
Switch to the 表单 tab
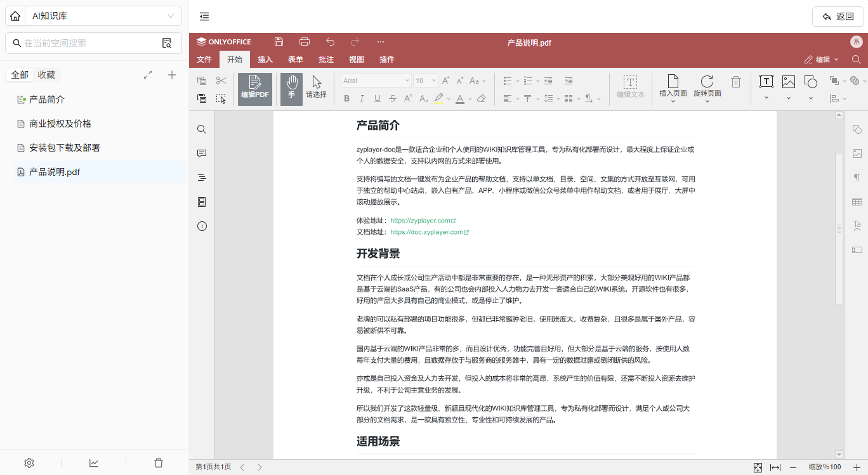tap(296, 60)
